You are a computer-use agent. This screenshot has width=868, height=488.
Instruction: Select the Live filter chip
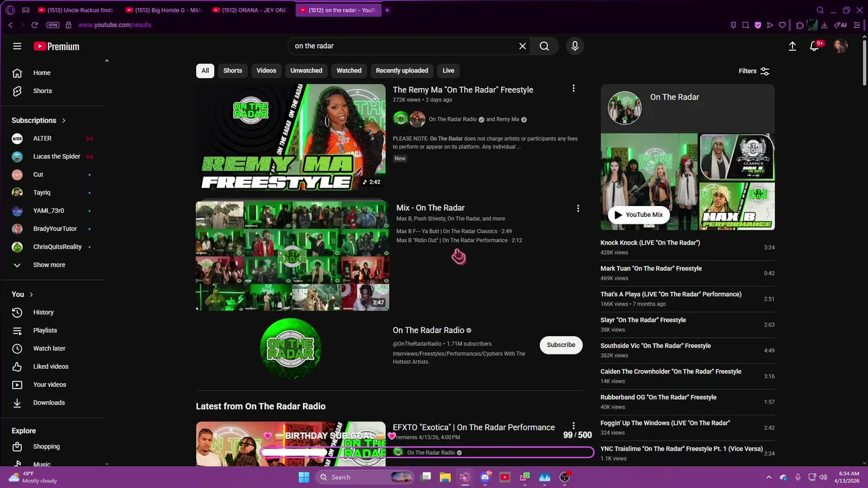point(448,70)
